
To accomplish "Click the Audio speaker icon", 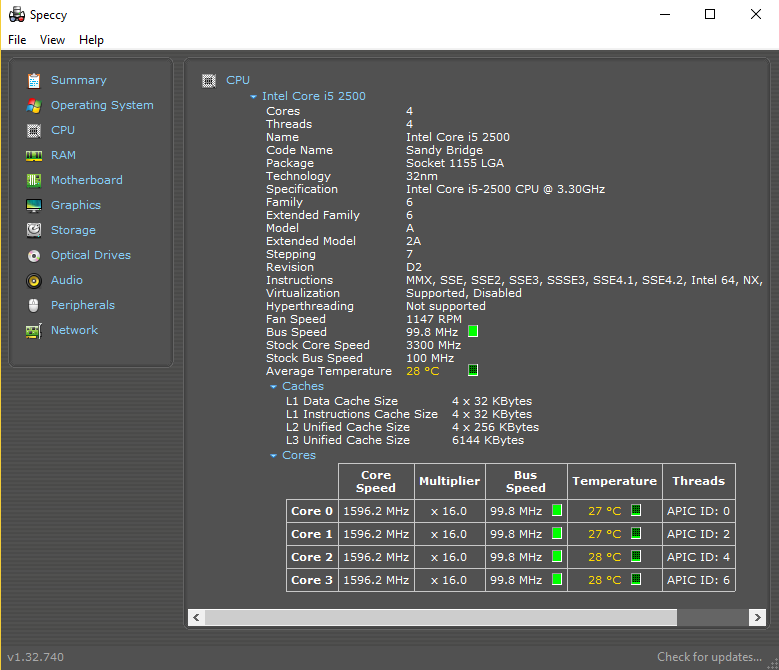I will (x=34, y=280).
